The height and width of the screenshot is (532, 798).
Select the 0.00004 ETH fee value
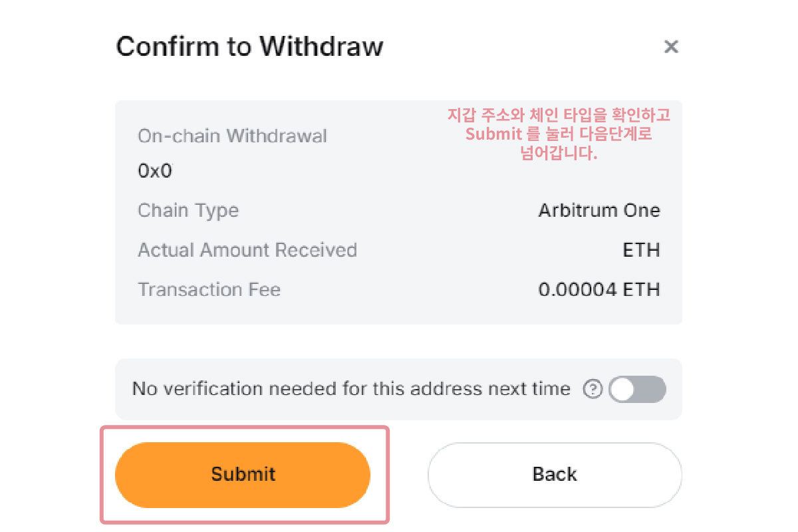click(598, 290)
